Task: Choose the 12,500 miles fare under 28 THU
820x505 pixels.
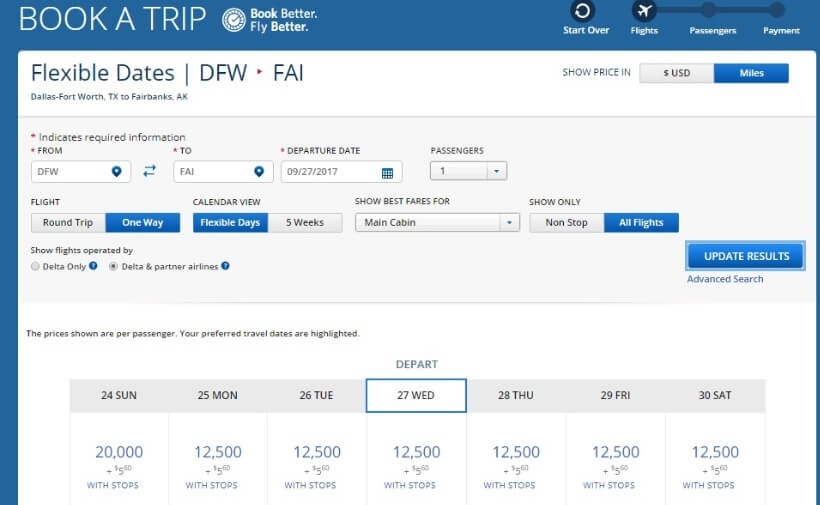Action: tap(516, 452)
